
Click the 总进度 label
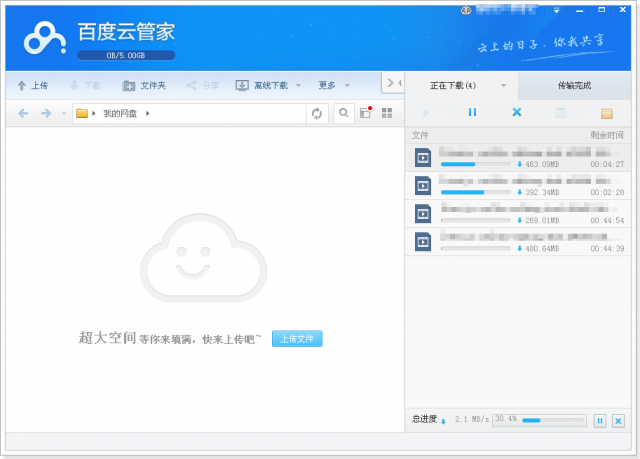[x=424, y=419]
